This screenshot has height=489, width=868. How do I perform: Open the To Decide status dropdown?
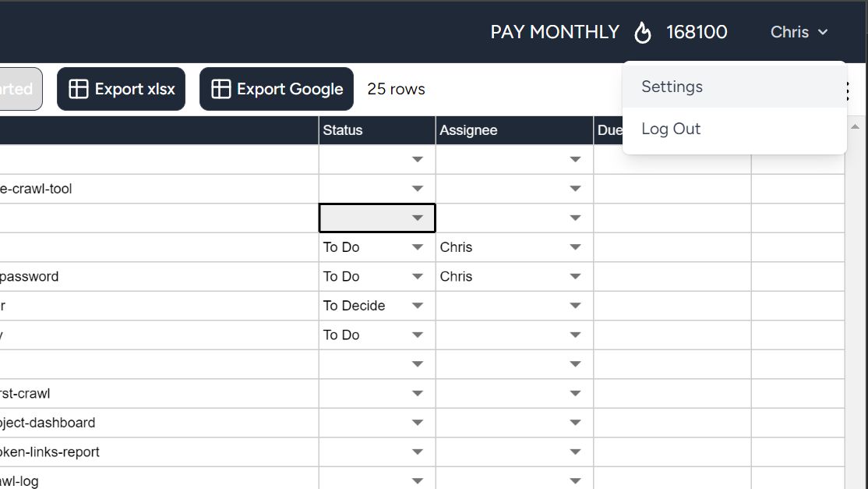(418, 306)
